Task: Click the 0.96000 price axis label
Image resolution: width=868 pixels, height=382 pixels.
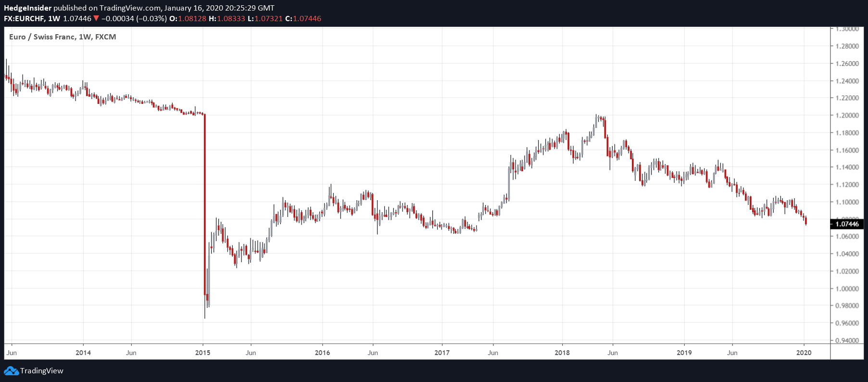Action: point(847,323)
